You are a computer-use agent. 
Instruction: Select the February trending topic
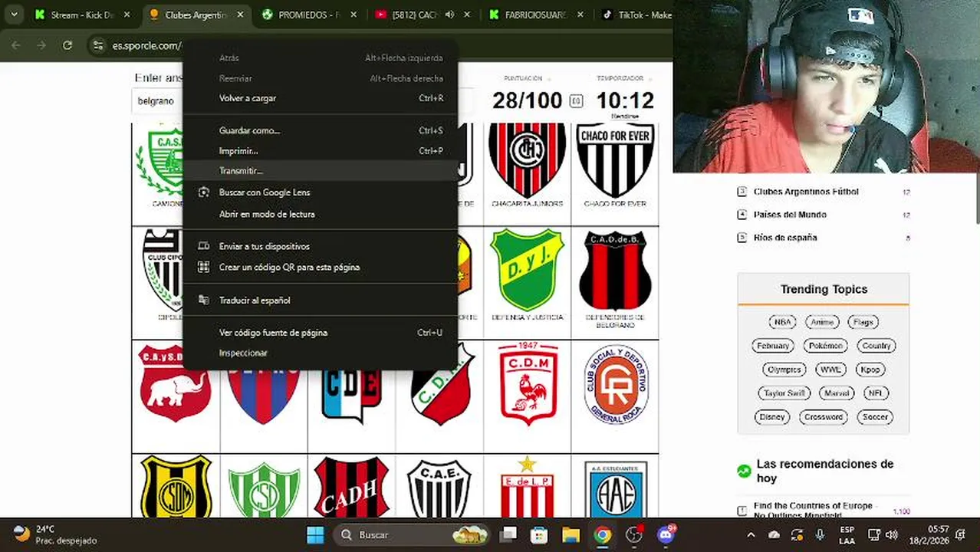[773, 346]
